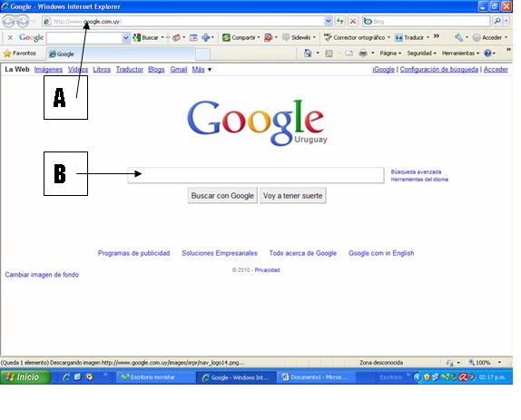Viewport: 521px width, 420px height.
Task: Click the Read mail icon in command bar
Action: [349, 54]
